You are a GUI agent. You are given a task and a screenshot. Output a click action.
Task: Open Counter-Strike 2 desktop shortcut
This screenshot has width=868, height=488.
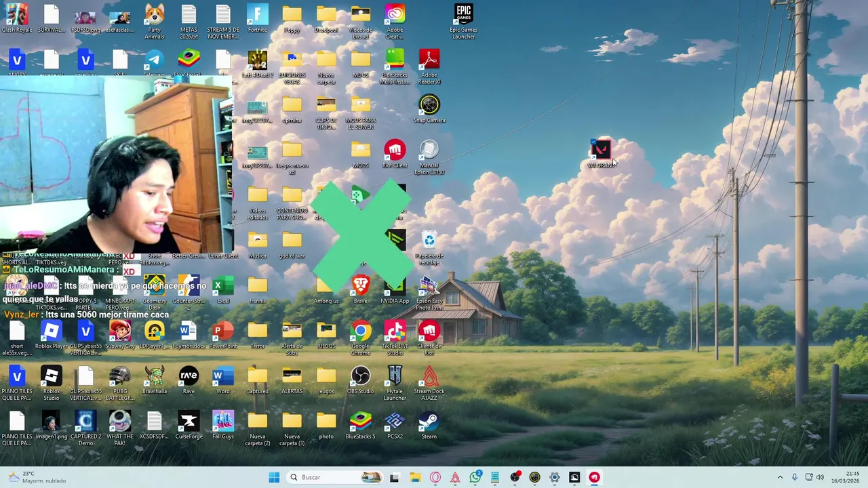tap(189, 293)
